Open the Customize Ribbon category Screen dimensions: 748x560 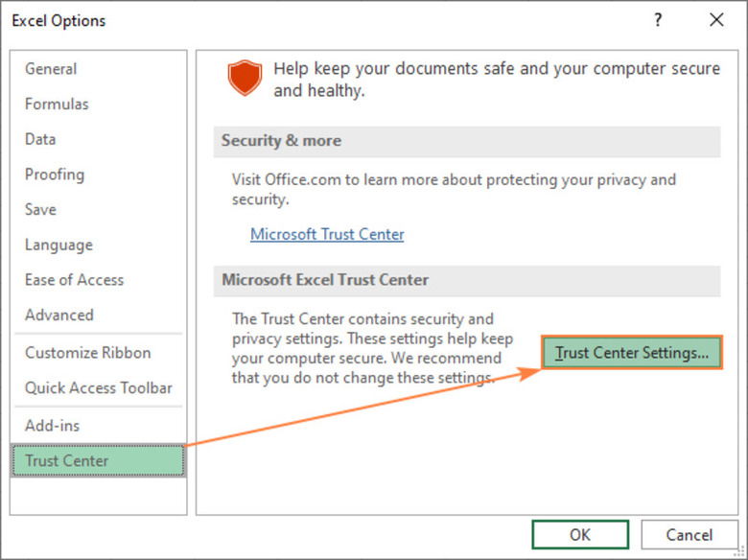(87, 353)
